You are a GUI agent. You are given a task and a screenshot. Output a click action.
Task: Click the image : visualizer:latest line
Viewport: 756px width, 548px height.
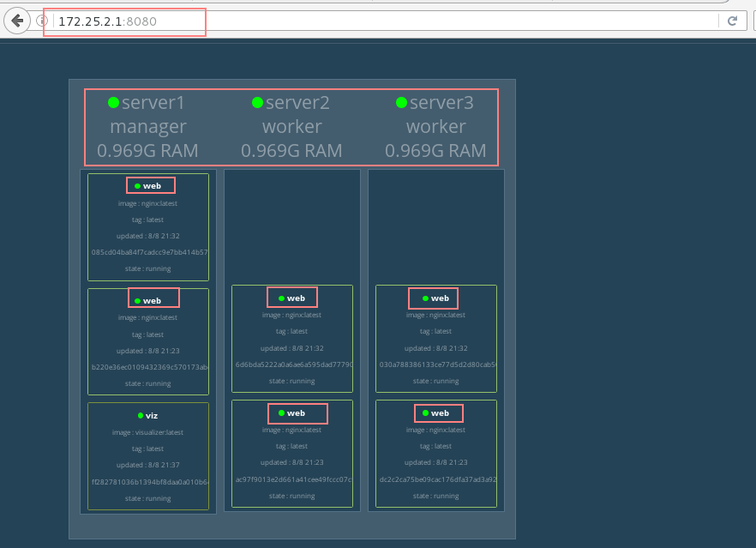pos(147,432)
